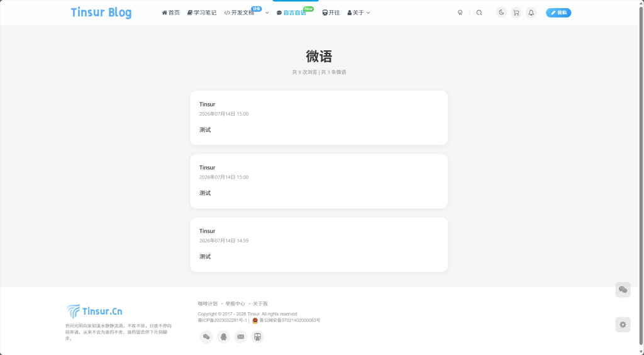
Task: Click the footer motto paragraph starting 世间光阴
Action: pyautogui.click(x=118, y=332)
